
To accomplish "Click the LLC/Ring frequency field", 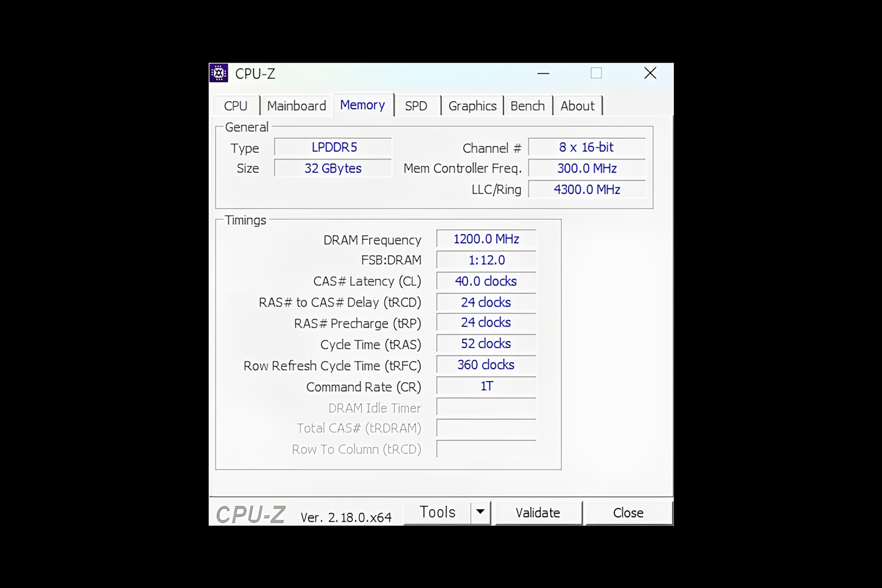I will (587, 189).
